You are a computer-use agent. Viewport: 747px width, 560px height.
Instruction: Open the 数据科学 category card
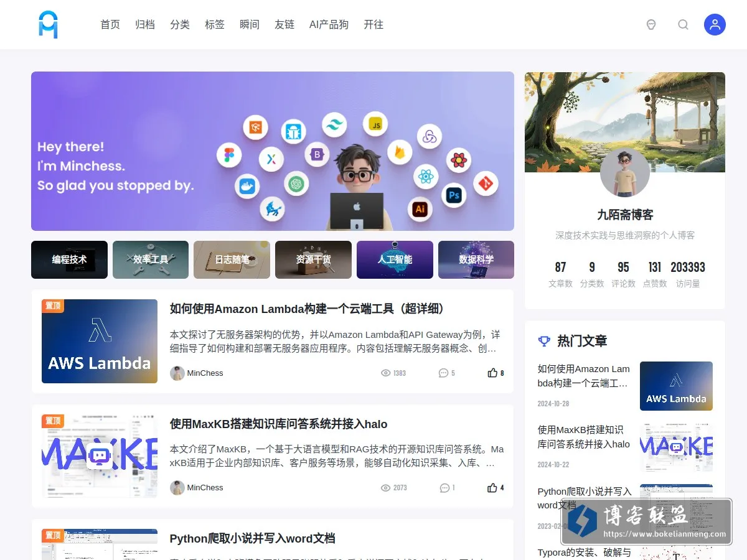point(476,259)
